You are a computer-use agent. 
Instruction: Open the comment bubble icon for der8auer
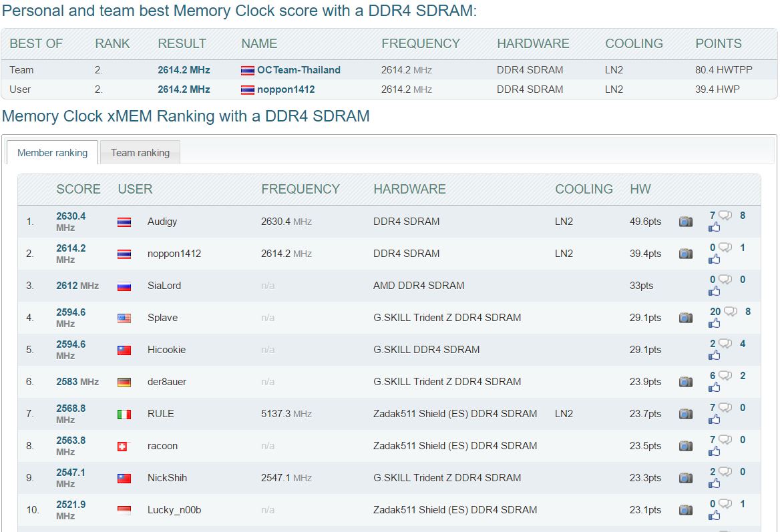[725, 376]
